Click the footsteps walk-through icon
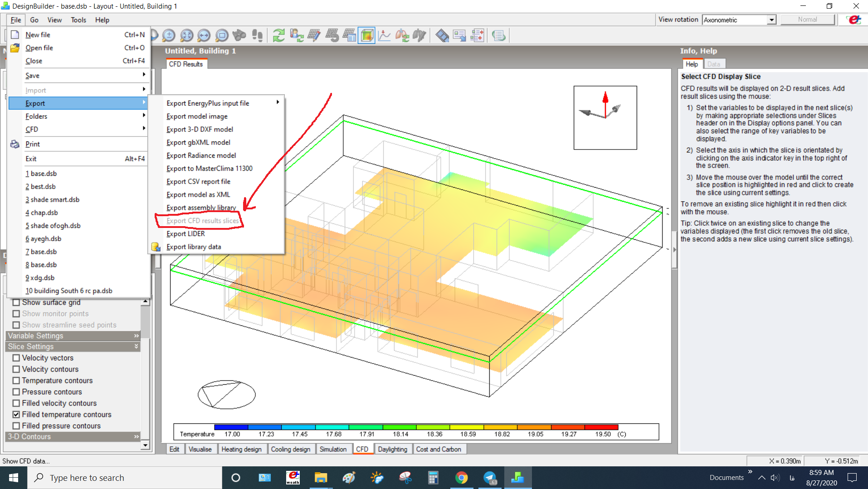868x489 pixels. click(x=257, y=35)
